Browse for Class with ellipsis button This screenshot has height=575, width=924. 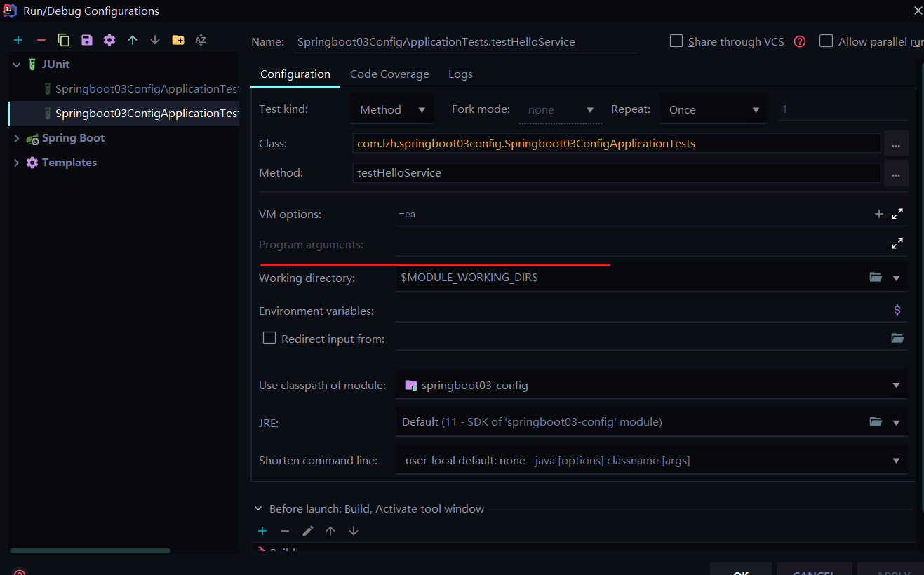[896, 143]
